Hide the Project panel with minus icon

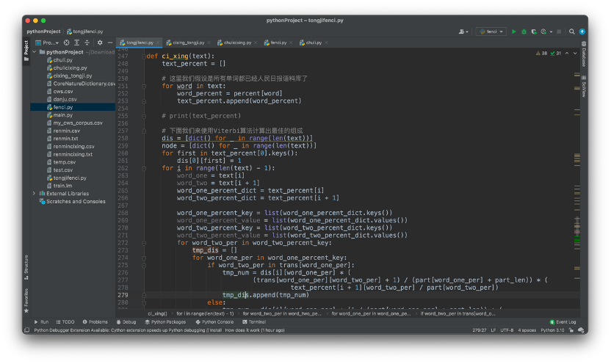pos(110,43)
